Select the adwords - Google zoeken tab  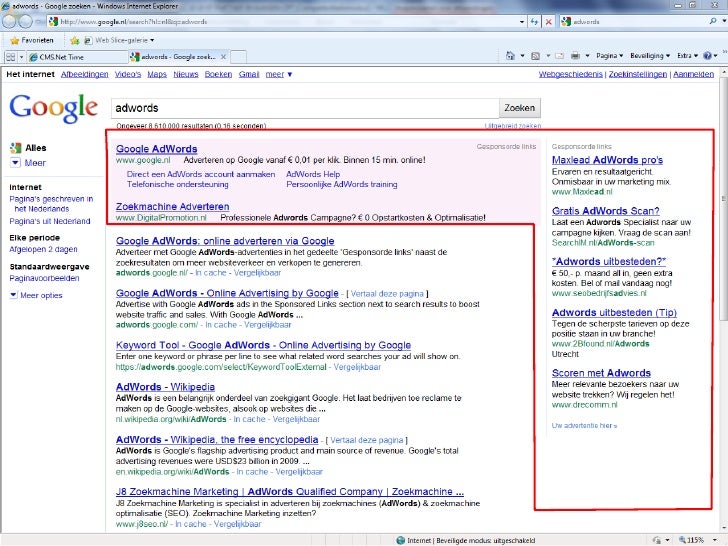point(179,57)
